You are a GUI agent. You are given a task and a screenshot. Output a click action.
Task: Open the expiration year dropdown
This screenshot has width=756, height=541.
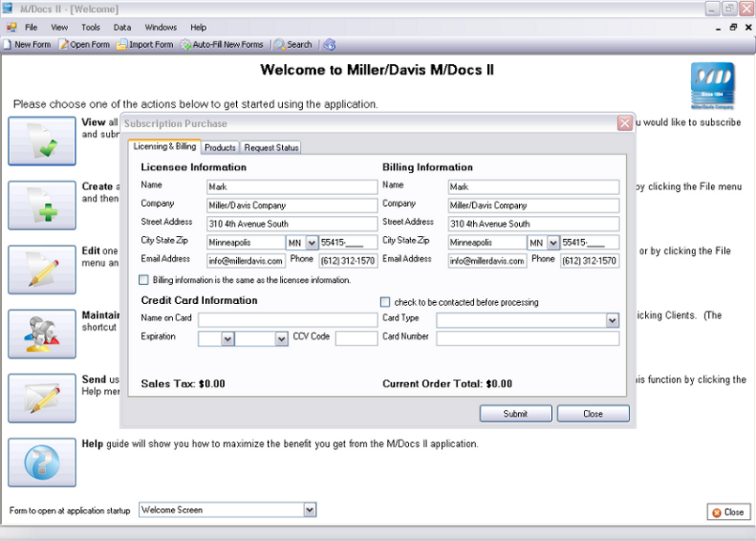[x=281, y=339]
